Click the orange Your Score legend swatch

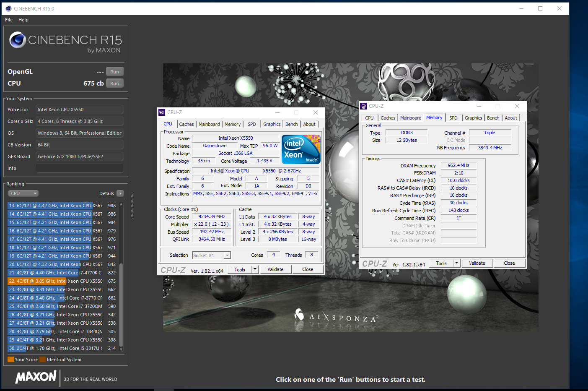coord(11,360)
